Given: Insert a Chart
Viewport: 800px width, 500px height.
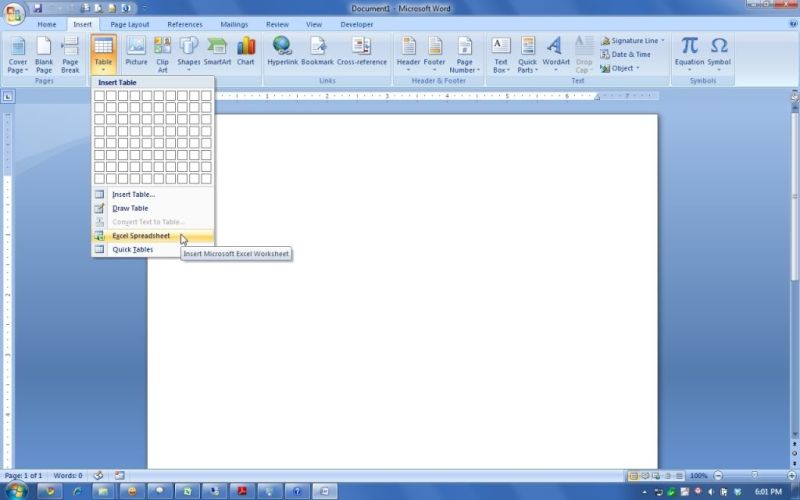Looking at the screenshot, I should (x=245, y=51).
